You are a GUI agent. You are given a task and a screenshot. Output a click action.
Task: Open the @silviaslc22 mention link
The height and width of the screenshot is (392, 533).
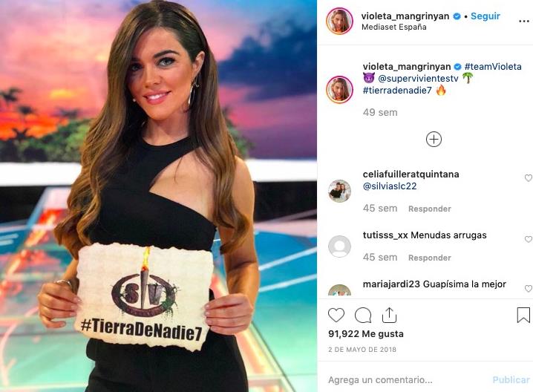[390, 186]
